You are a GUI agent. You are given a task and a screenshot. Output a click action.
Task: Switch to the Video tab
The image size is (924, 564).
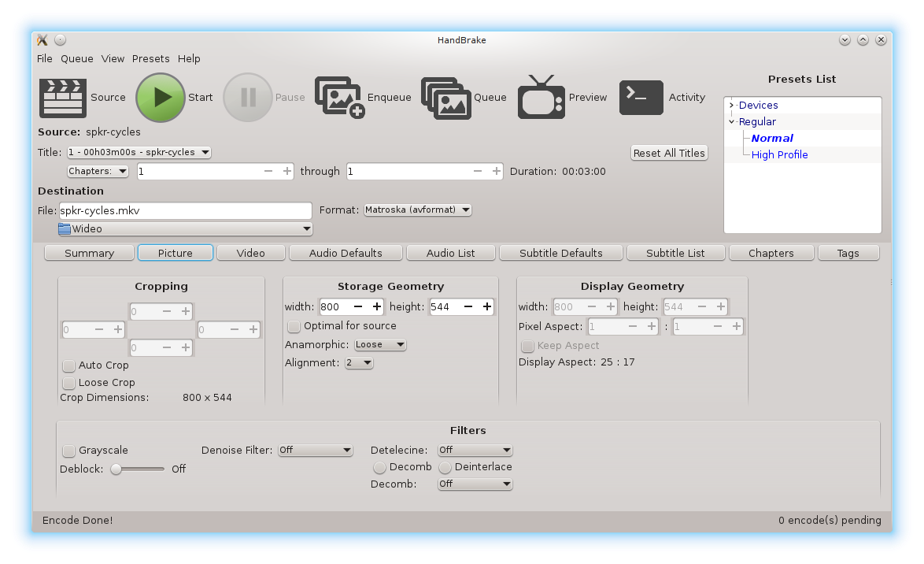pos(251,253)
